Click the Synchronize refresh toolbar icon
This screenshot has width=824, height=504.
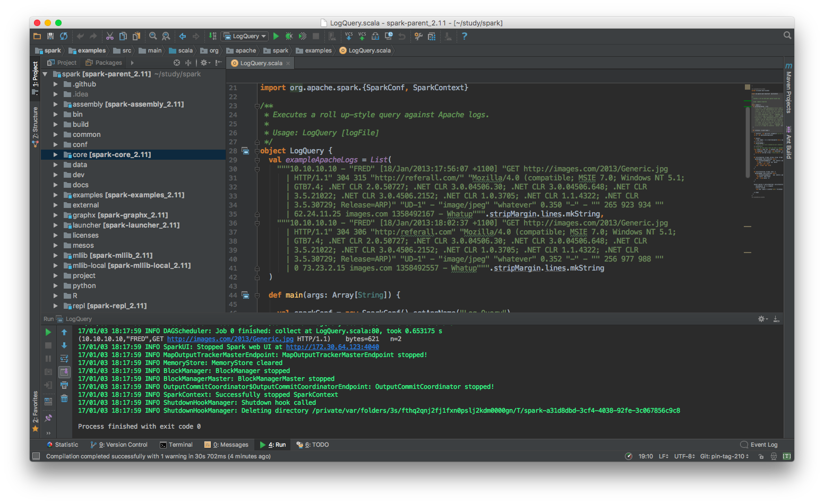(x=64, y=36)
